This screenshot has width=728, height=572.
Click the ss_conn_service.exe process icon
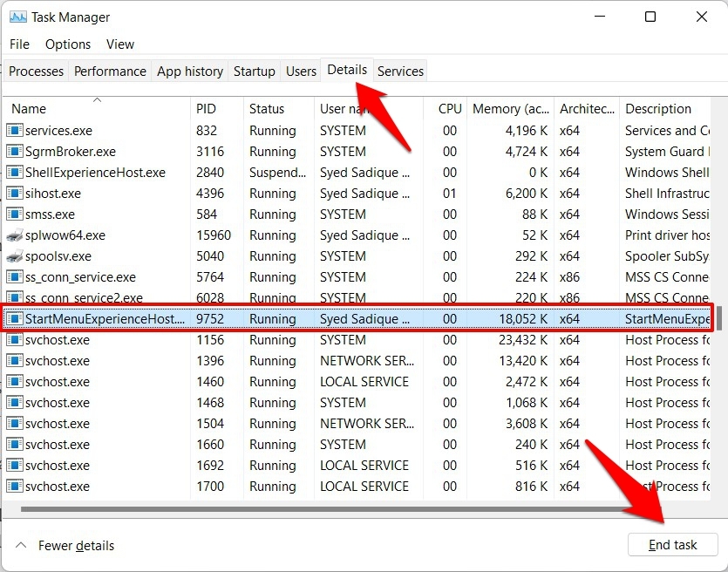(x=15, y=276)
